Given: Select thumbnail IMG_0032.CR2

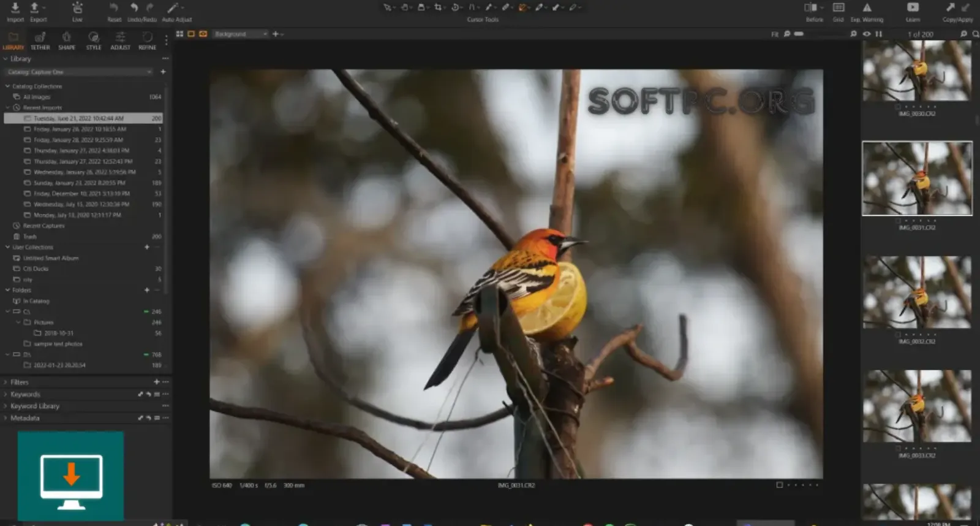Looking at the screenshot, I should (917, 292).
